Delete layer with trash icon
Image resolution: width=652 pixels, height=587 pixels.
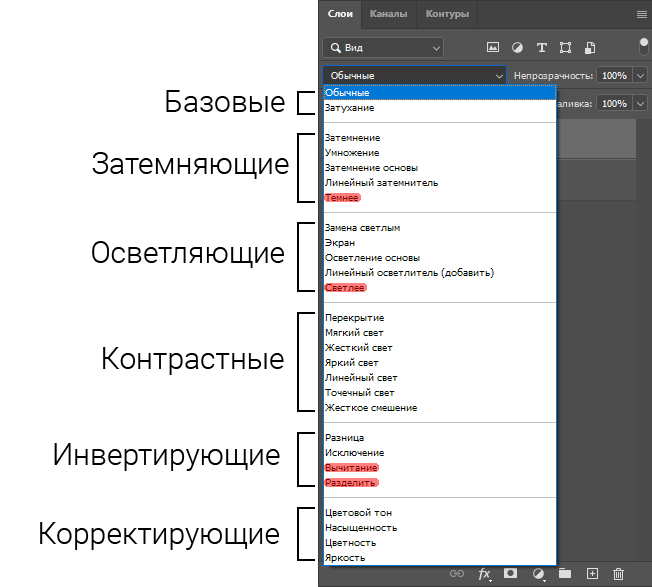[x=618, y=573]
